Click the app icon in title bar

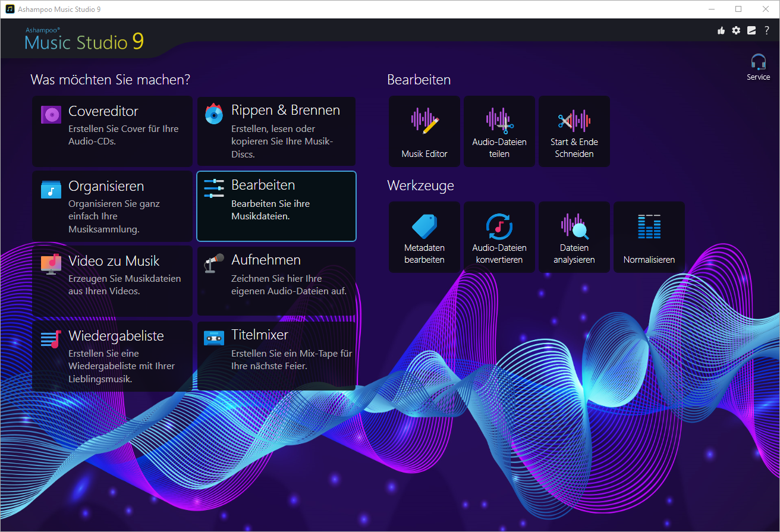click(10, 10)
